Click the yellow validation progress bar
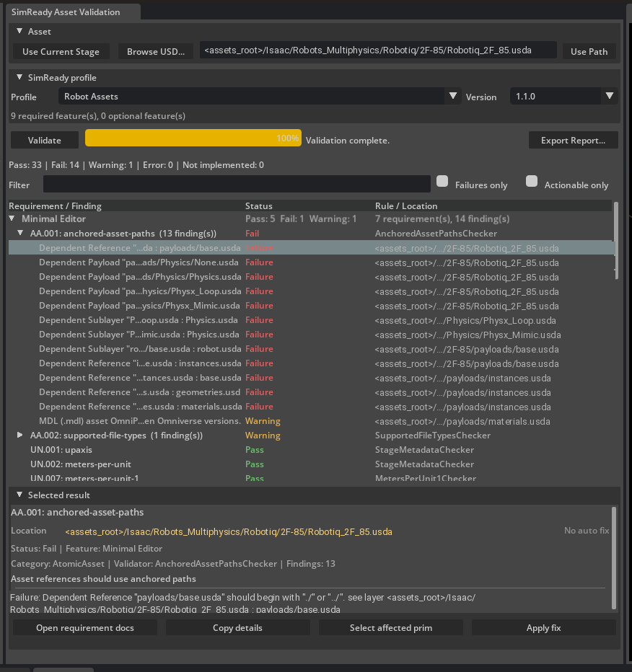Image resolution: width=632 pixels, height=672 pixels. point(193,138)
